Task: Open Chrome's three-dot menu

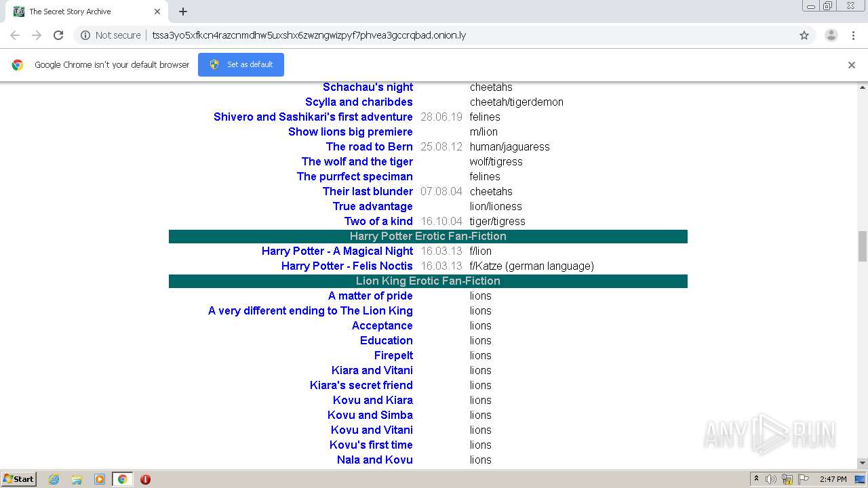Action: click(853, 35)
